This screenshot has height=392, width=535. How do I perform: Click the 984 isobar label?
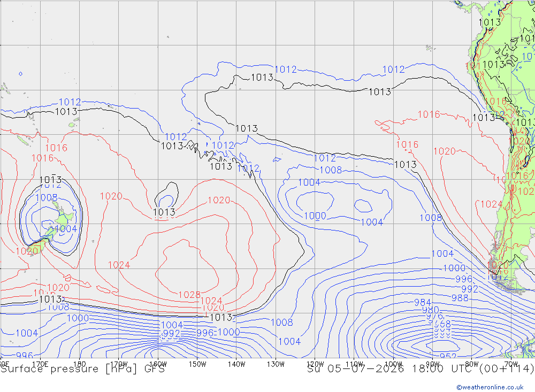tap(423, 302)
